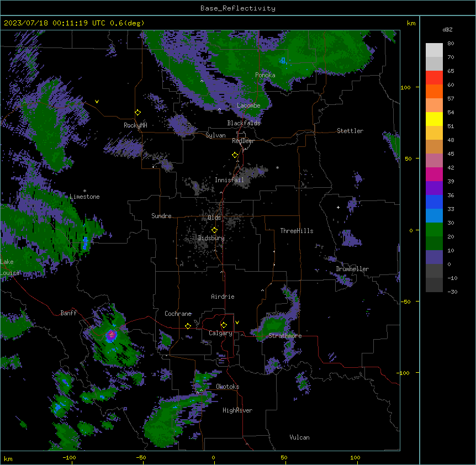The height and width of the screenshot is (465, 476).
Task: Pick the orange 57-60 dBZ legend swatch
Action: [434, 91]
